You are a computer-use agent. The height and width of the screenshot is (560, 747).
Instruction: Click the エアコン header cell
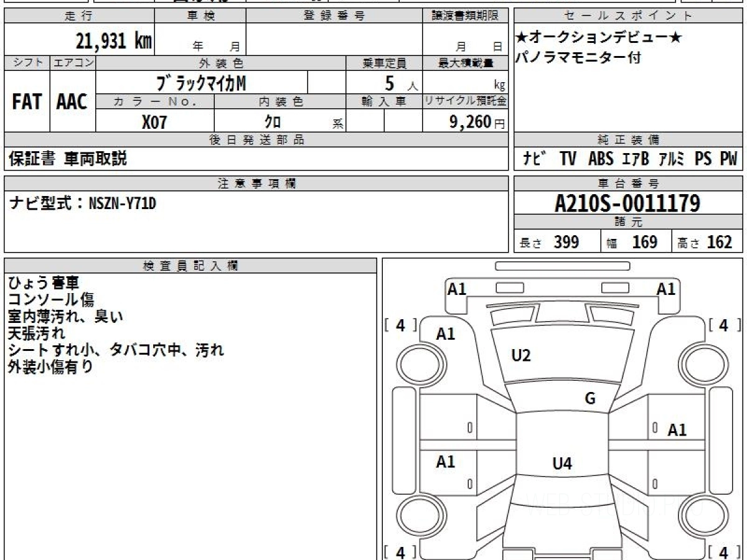(73, 63)
